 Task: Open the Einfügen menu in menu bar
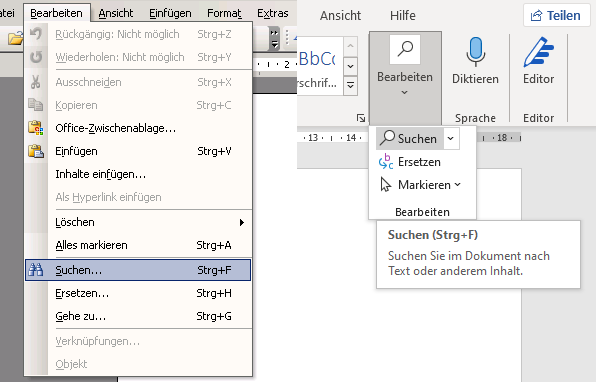[x=170, y=13]
